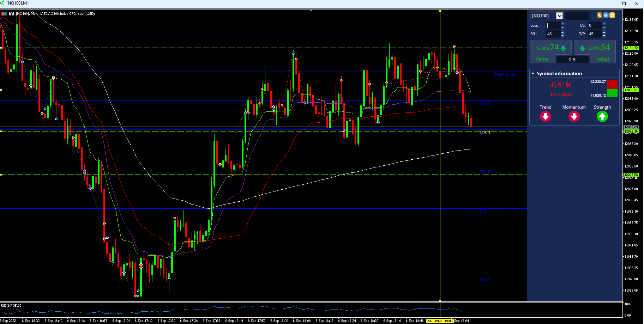Click the 11,926.12 daily low value
The height and width of the screenshot is (324, 644).
[x=598, y=95]
